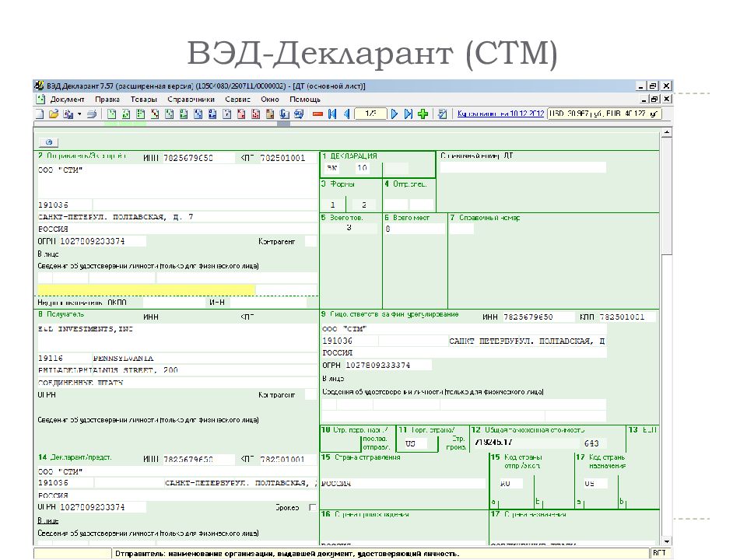The image size is (747, 560).
Task: Click the scroll up arrow of the form
Action: point(667,133)
